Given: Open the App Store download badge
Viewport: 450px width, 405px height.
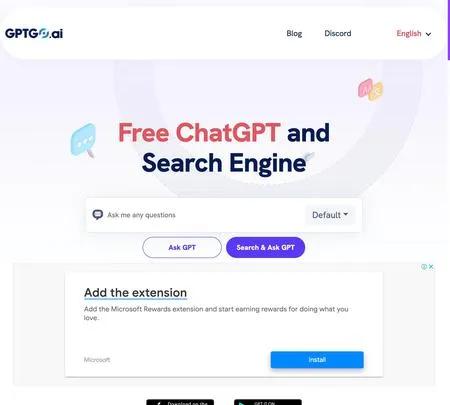Looking at the screenshot, I should [180, 402].
